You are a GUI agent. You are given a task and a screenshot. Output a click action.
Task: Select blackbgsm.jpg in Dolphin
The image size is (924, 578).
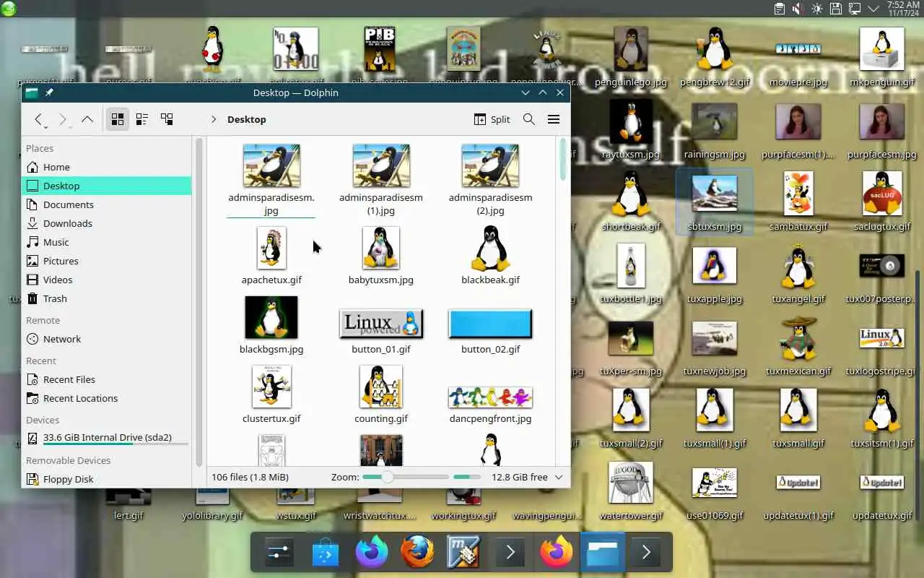(x=271, y=325)
